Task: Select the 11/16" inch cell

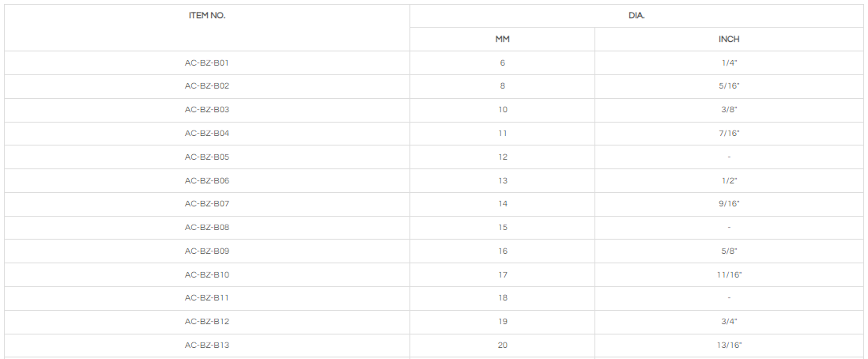Action: tap(729, 274)
